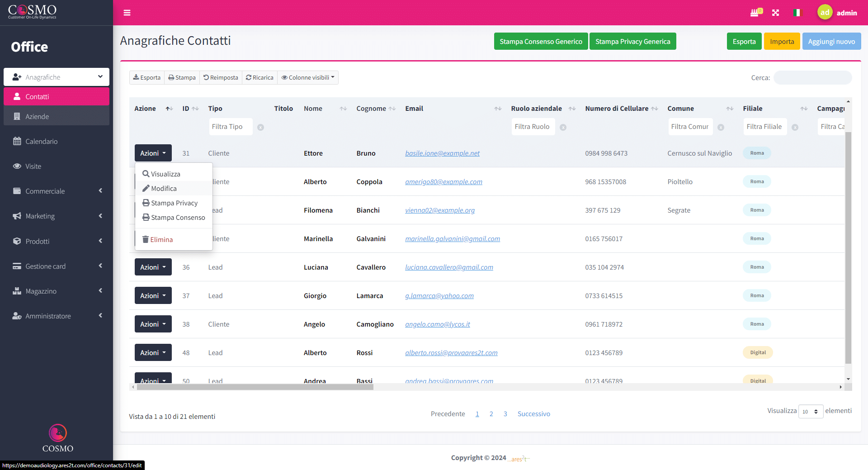Change the Visualizza elementi count selector
Image resolution: width=868 pixels, height=470 pixels.
pyautogui.click(x=811, y=411)
